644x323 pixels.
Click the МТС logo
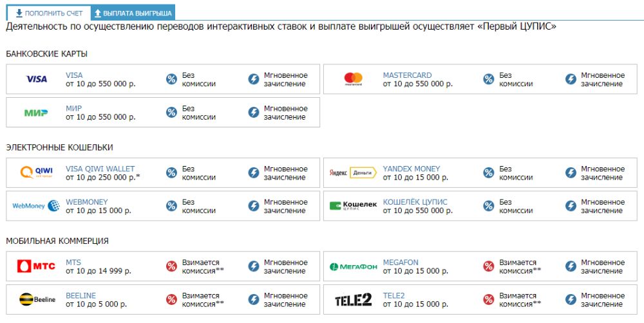coord(36,266)
